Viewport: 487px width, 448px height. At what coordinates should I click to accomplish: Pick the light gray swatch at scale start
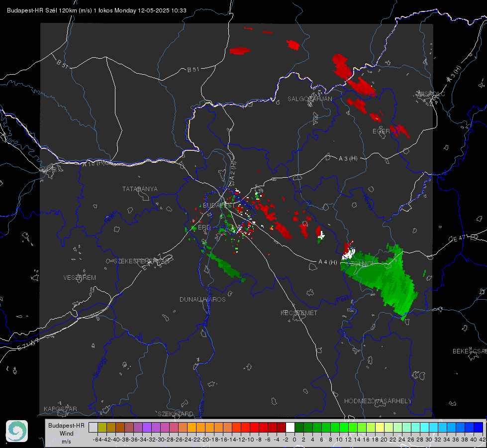[93, 427]
